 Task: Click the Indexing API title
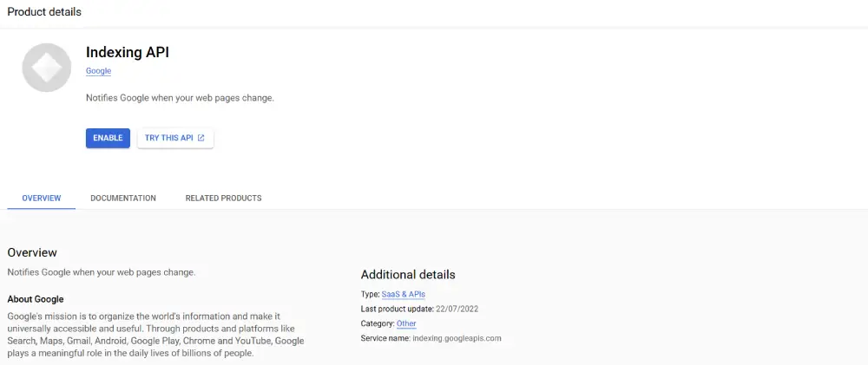pos(128,53)
